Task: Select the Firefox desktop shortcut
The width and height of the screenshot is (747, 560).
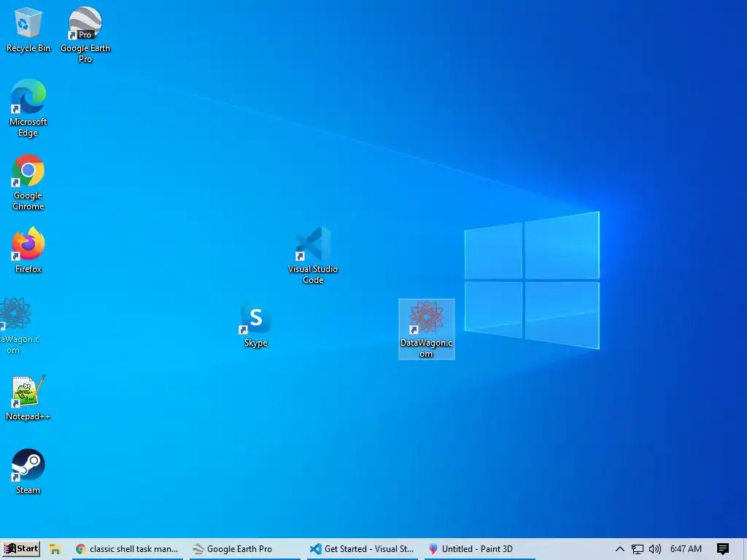Action: 28,250
